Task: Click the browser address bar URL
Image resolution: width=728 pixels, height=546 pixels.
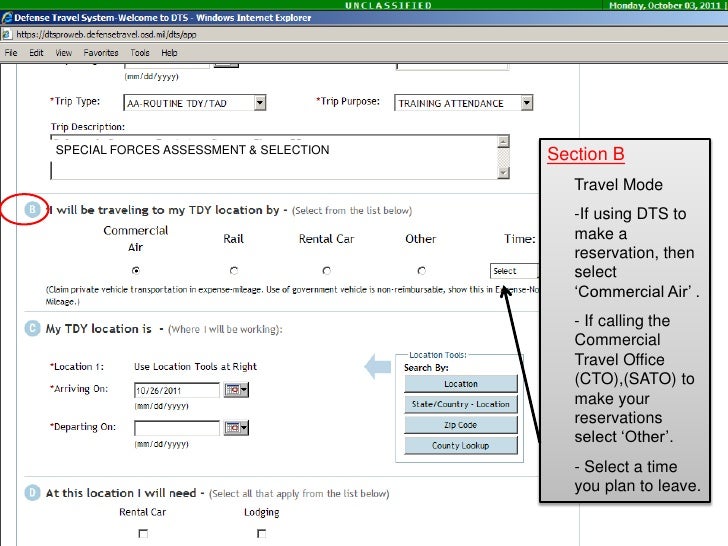Action: [106, 34]
